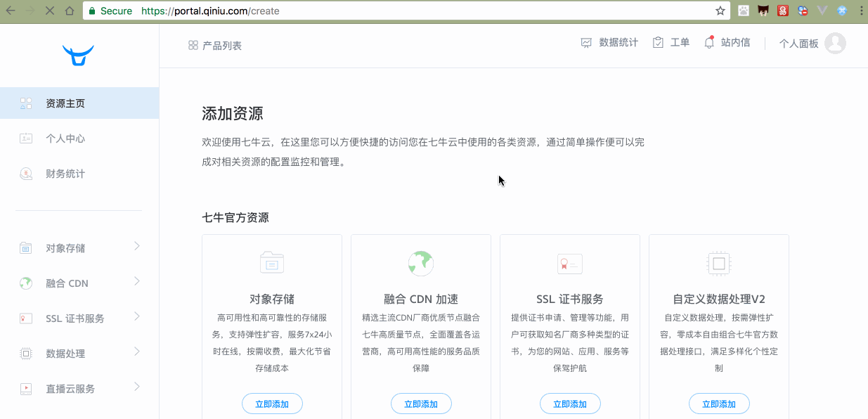Click 立即添加 under 对象存储
This screenshot has height=419, width=868.
(272, 404)
